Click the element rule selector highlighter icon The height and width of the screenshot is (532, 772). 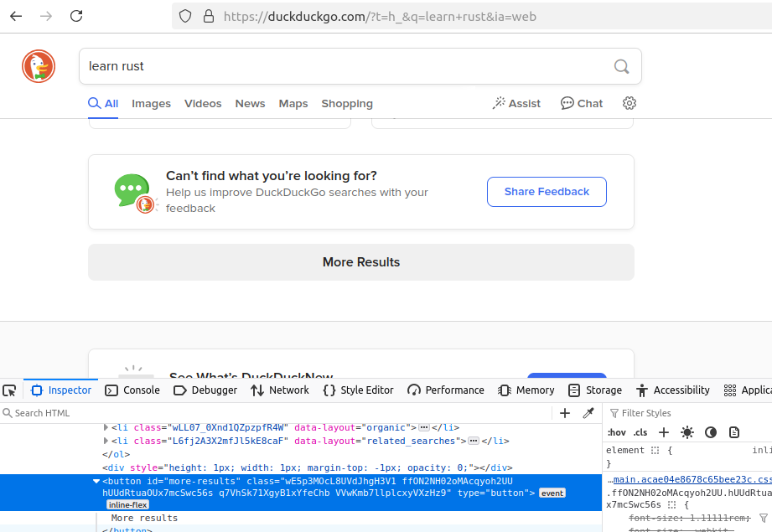pos(655,450)
